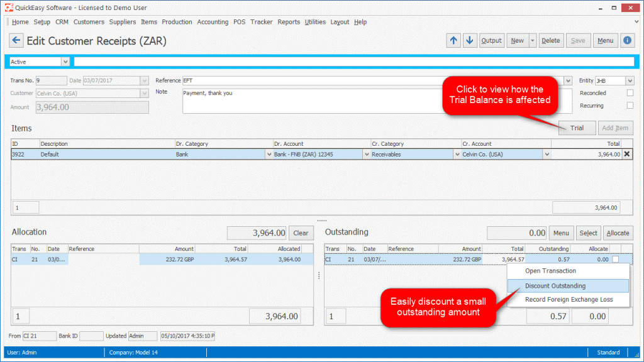This screenshot has height=362, width=644.
Task: Tick the outstanding CI 21 row checkbox
Action: pos(615,260)
